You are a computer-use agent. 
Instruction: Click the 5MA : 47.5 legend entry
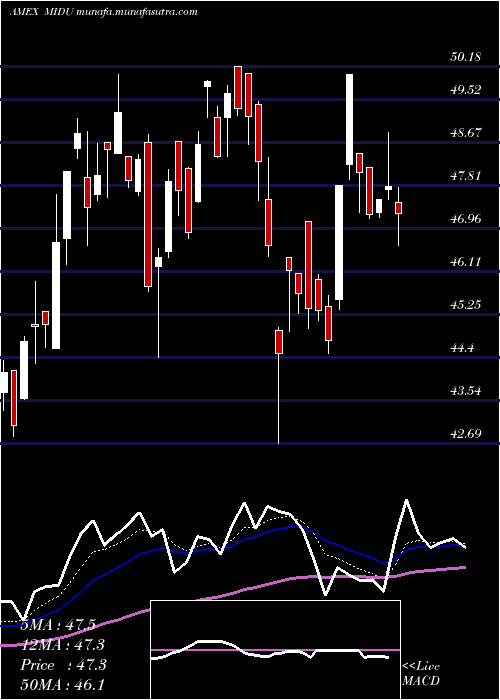coord(58,625)
